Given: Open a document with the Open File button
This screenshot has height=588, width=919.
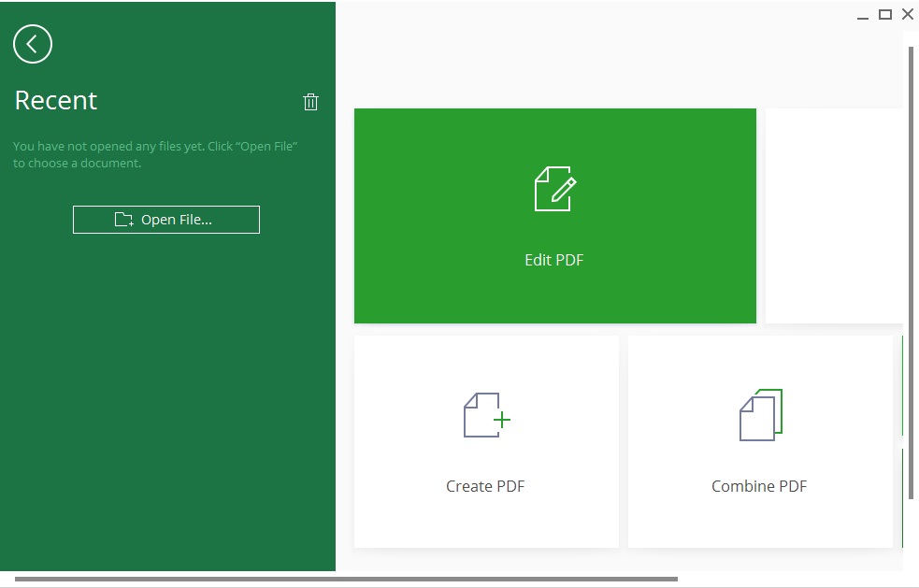Looking at the screenshot, I should point(166,219).
